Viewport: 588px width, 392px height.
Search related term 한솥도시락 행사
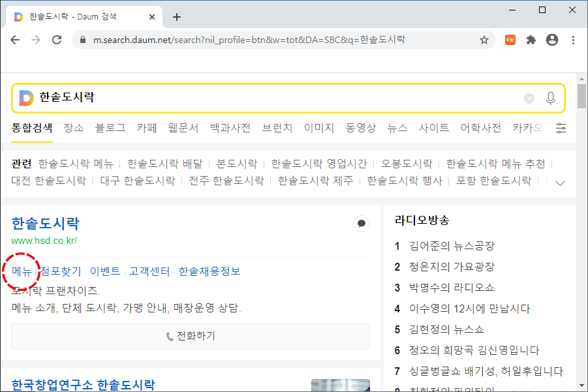tap(405, 181)
